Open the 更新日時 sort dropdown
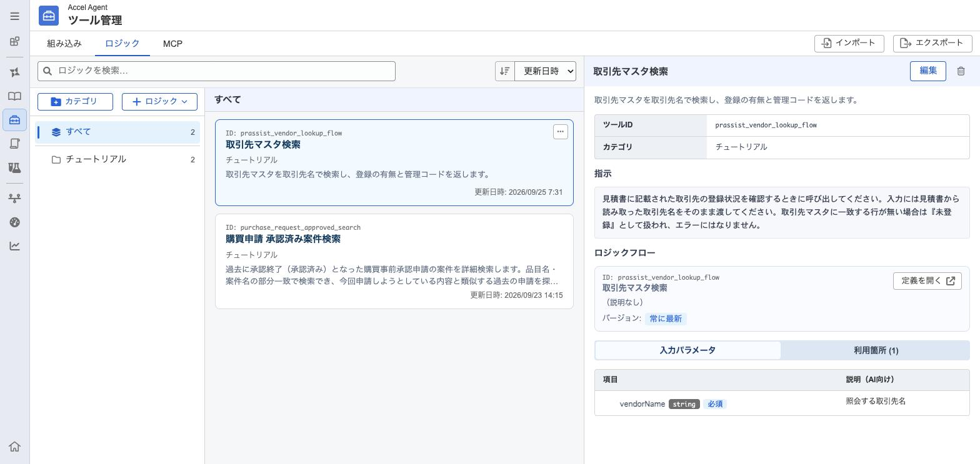The width and height of the screenshot is (980, 464). point(545,71)
